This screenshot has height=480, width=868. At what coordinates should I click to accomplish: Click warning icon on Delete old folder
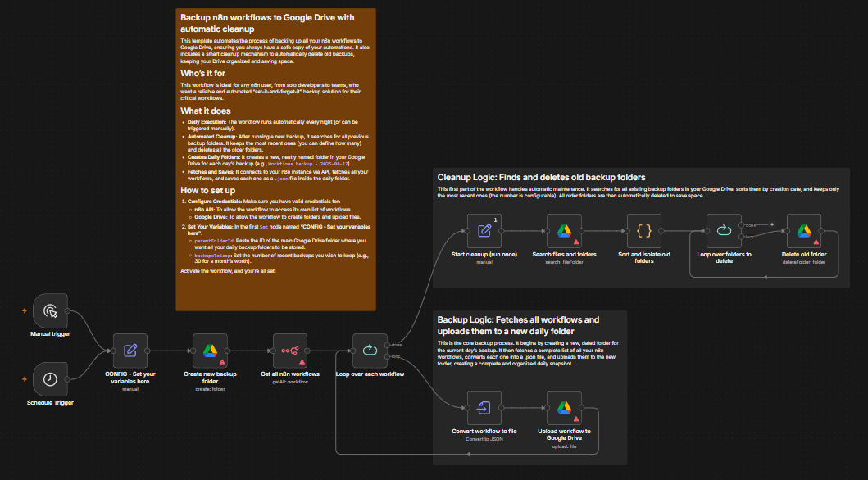tap(816, 242)
